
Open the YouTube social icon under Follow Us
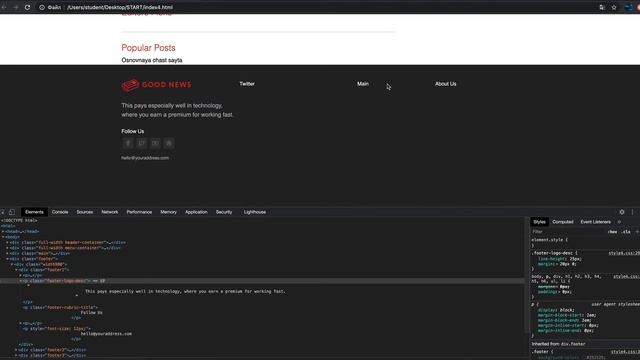click(x=155, y=143)
